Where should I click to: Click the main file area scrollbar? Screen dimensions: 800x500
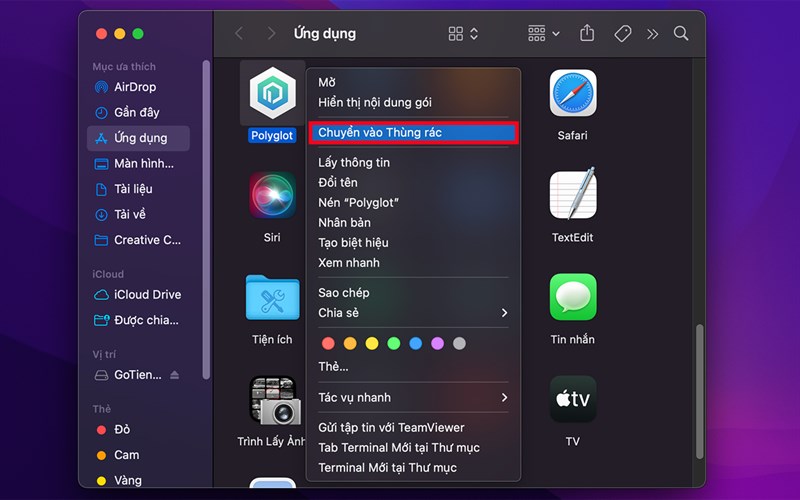[700, 391]
